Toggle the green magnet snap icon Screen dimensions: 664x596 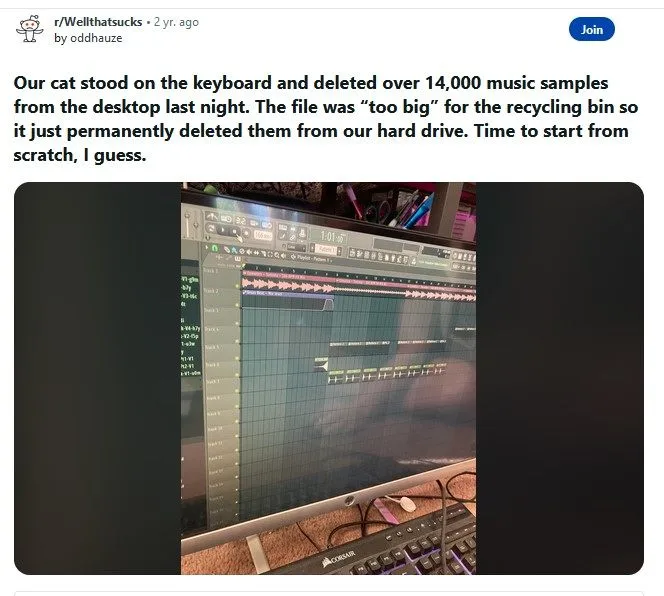(215, 248)
